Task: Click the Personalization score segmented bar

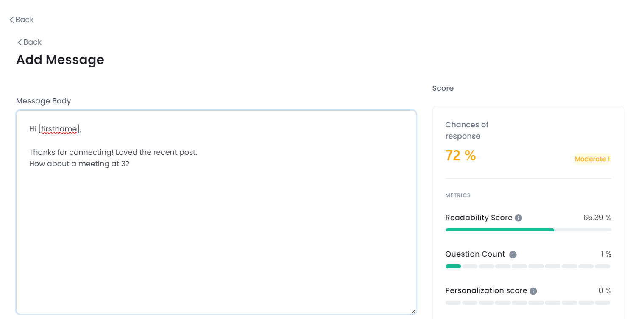Action: pyautogui.click(x=528, y=303)
